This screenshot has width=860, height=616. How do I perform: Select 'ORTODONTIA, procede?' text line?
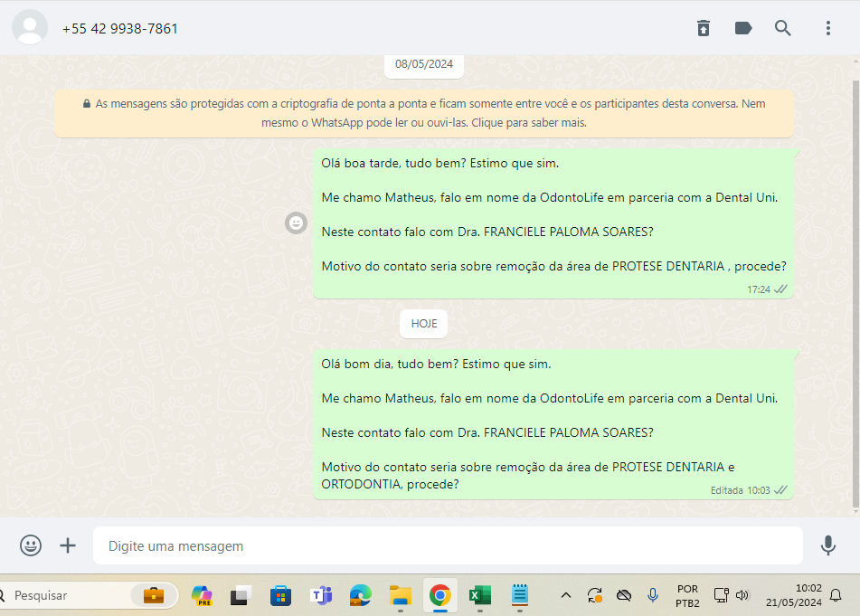click(x=390, y=484)
